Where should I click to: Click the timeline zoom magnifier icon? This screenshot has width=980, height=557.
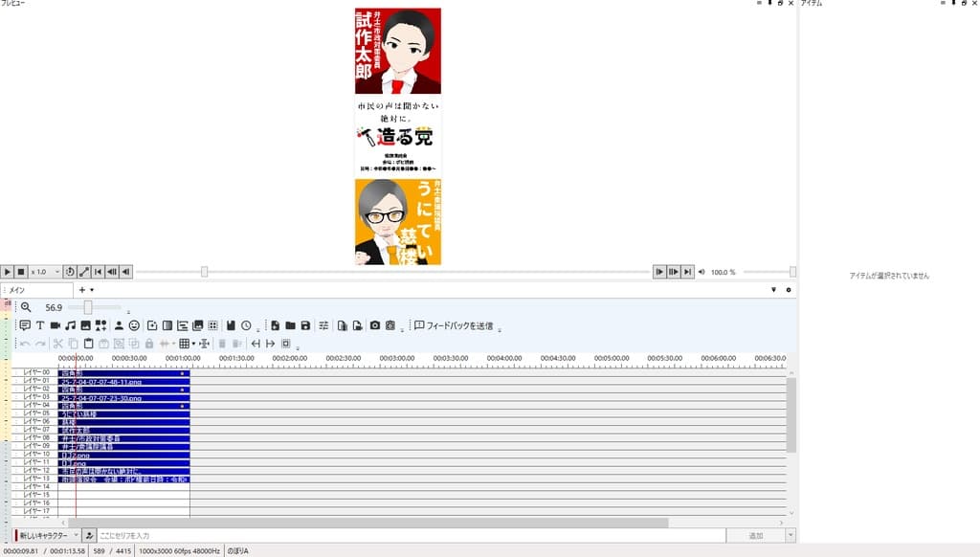tap(26, 307)
